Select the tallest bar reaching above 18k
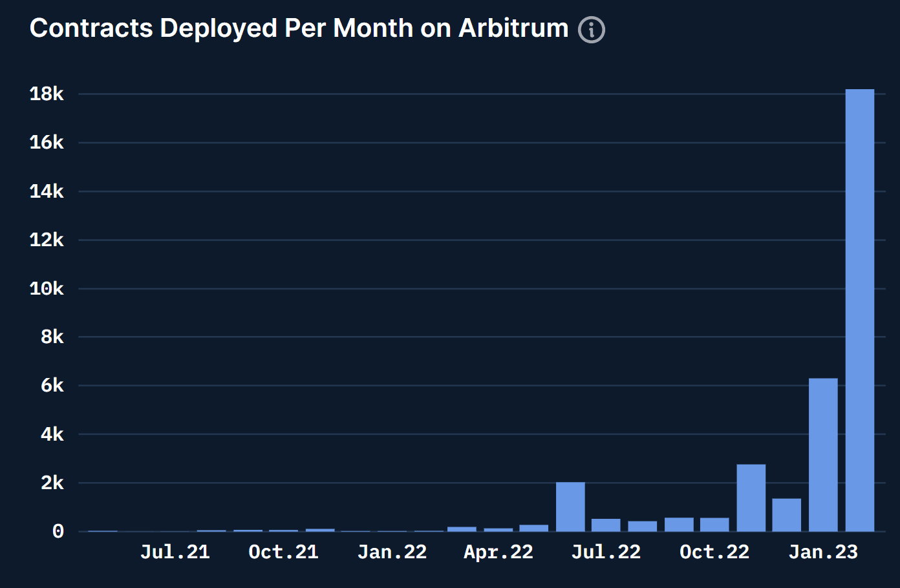This screenshot has height=588, width=900. point(859,310)
